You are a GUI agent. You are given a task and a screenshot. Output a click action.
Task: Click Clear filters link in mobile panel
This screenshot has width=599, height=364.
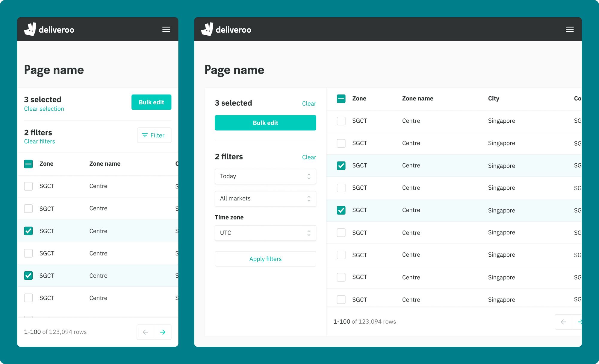pyautogui.click(x=40, y=141)
